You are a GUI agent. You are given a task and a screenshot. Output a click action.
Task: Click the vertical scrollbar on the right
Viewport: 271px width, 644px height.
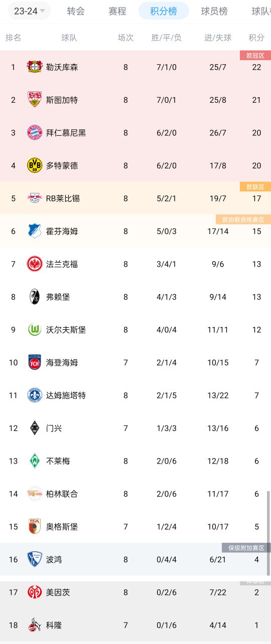(268, 533)
